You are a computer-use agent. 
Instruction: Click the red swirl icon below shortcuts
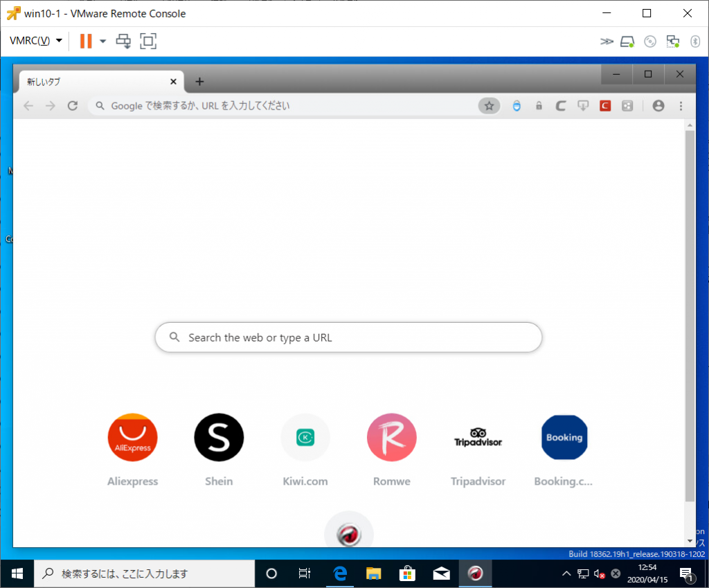tap(349, 535)
